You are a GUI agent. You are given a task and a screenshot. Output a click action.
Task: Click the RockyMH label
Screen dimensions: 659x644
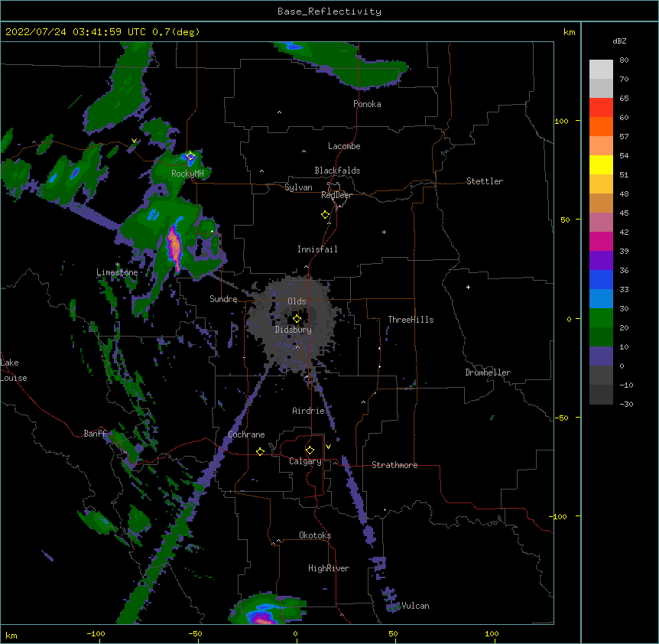pyautogui.click(x=187, y=174)
